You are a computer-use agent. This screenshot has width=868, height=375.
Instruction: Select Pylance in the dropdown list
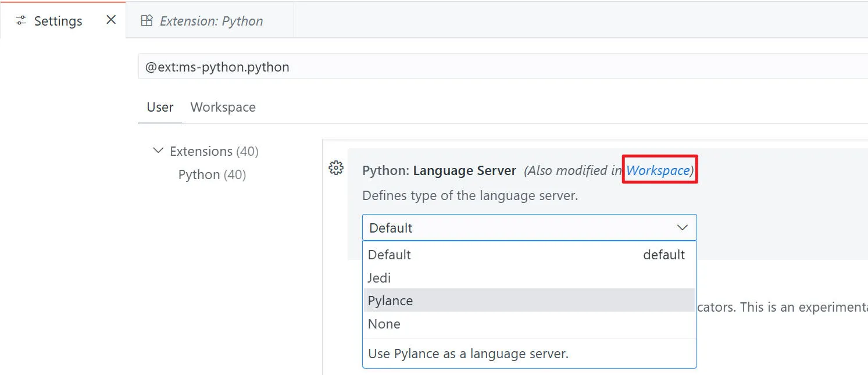click(x=390, y=301)
